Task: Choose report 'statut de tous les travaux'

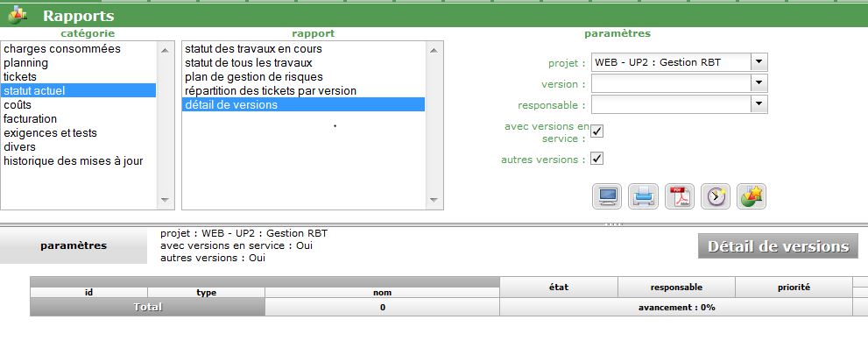Action: (x=303, y=62)
